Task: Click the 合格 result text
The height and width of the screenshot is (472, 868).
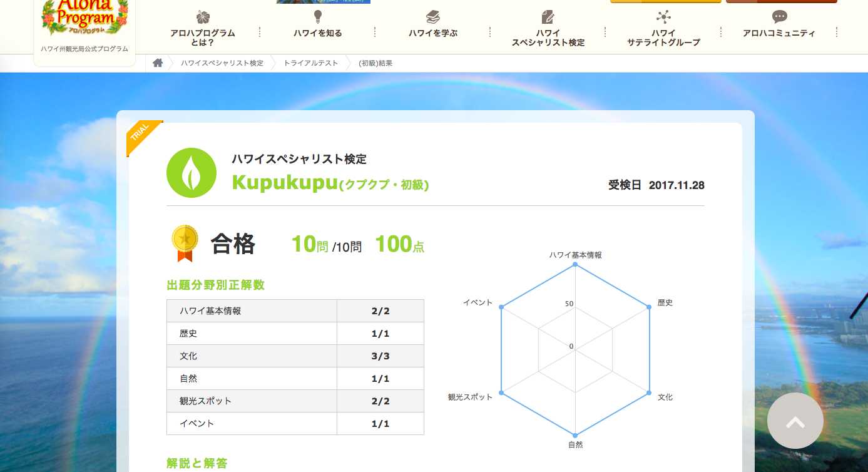Action: (233, 244)
